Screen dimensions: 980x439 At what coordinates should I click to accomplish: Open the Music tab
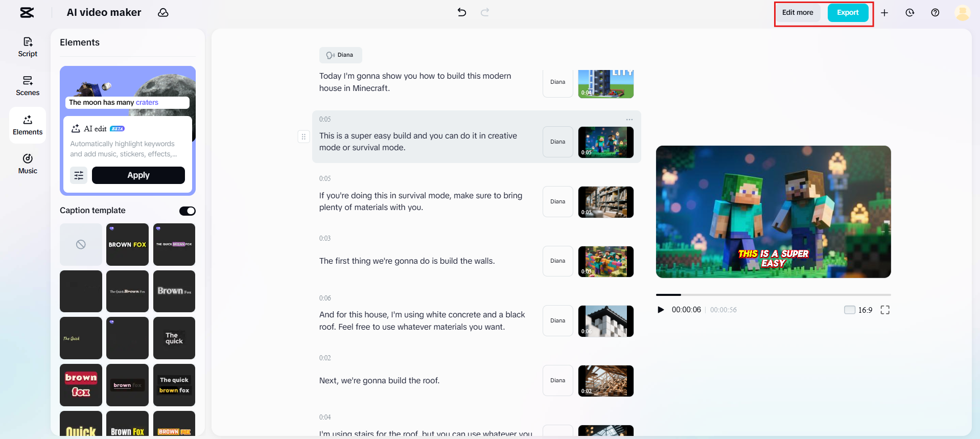pyautogui.click(x=28, y=164)
